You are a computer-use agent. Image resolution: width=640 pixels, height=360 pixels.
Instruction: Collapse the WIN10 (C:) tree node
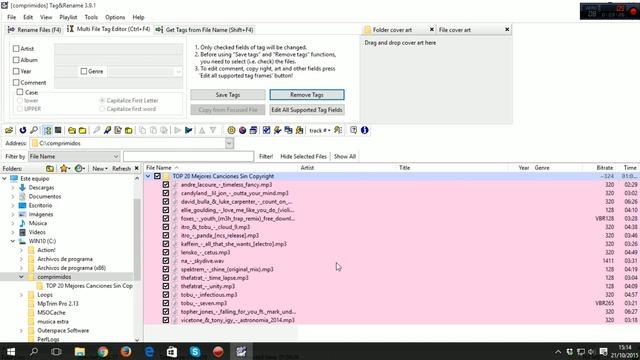click(13, 241)
